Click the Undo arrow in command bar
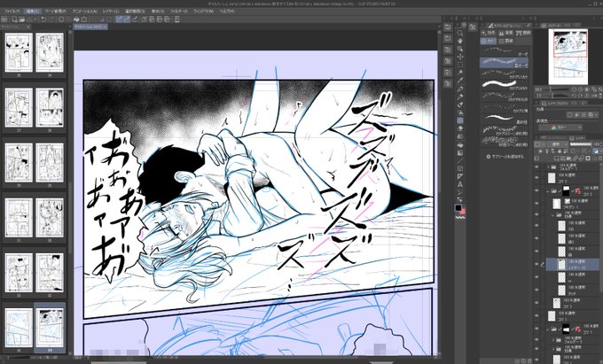 [44, 19]
